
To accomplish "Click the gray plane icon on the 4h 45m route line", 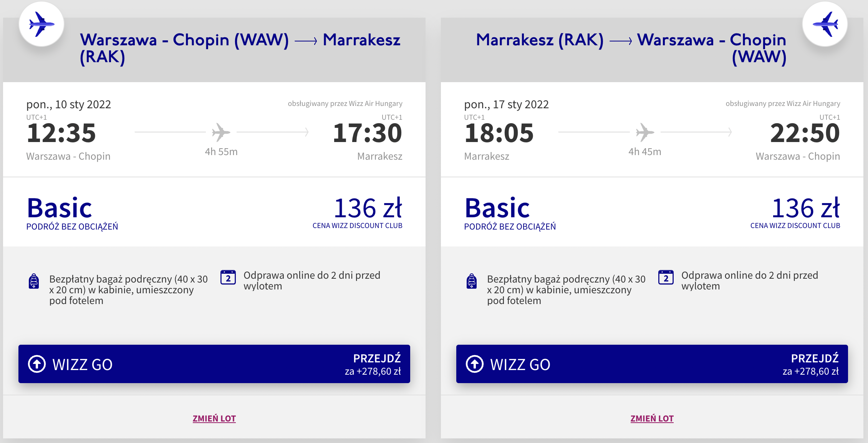I will pyautogui.click(x=645, y=132).
